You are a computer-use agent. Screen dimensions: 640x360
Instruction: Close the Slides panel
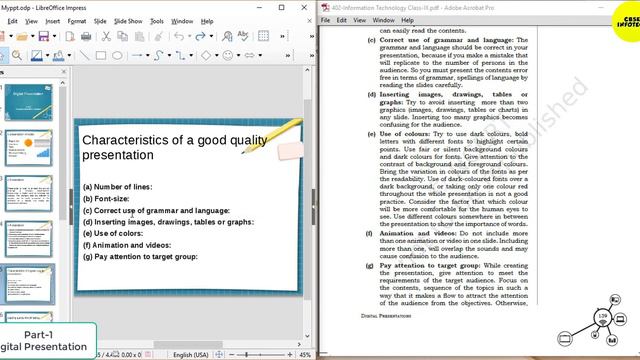64,72
